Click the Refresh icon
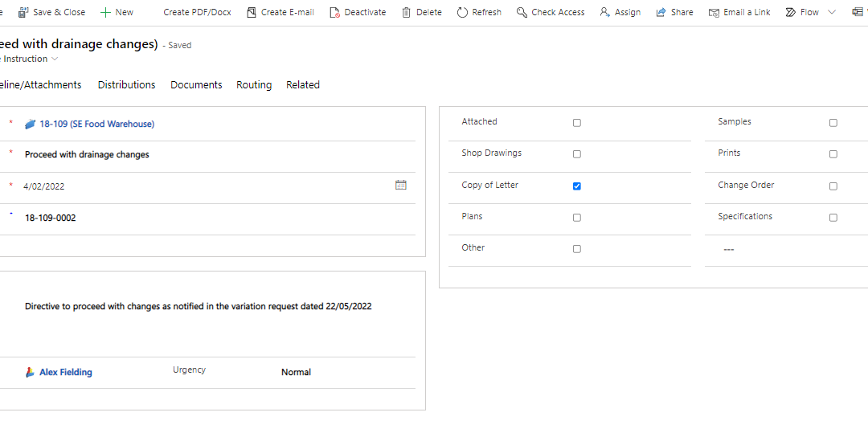This screenshot has height=441, width=868. 462,12
